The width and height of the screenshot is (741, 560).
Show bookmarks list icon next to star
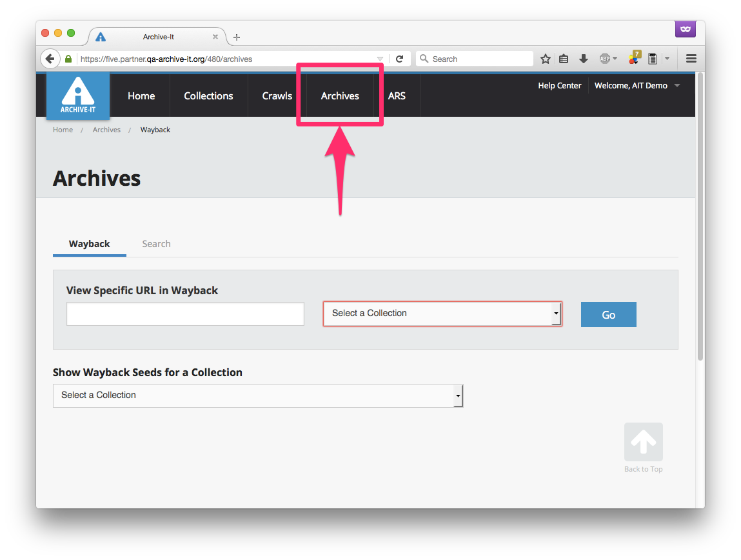tap(564, 59)
